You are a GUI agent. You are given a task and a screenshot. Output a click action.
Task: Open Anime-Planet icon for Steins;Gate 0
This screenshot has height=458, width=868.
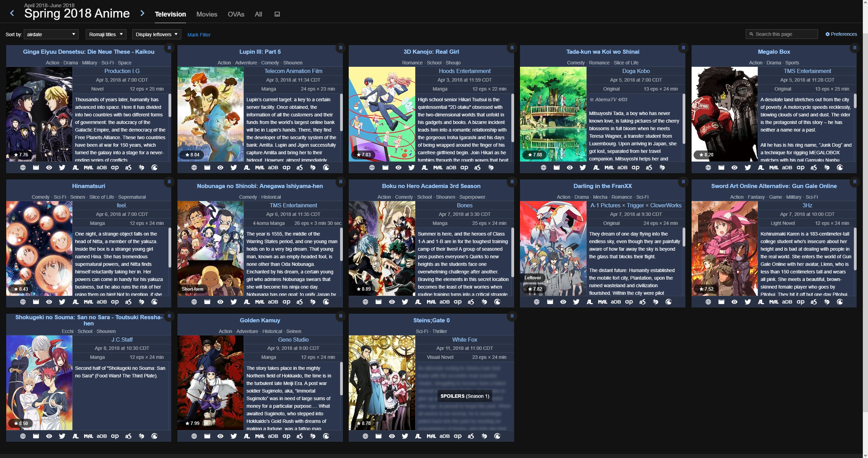click(458, 436)
